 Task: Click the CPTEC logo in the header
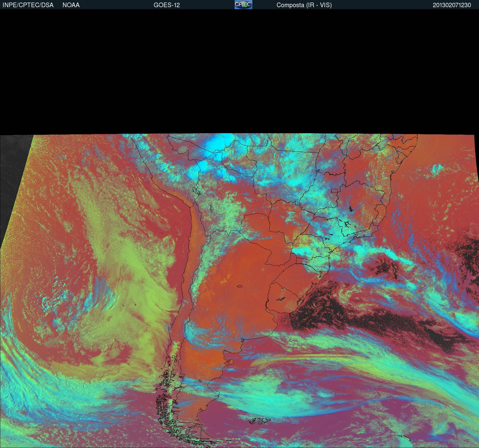[243, 5]
